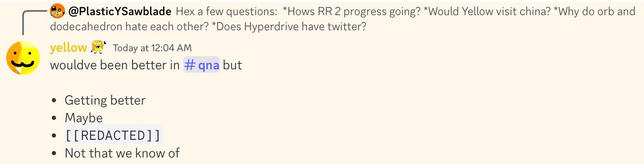Click the role badge icon beside yellow

point(99,47)
